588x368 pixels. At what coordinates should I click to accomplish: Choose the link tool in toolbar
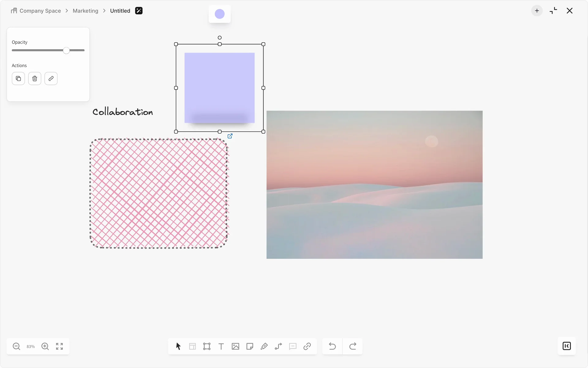[307, 346]
